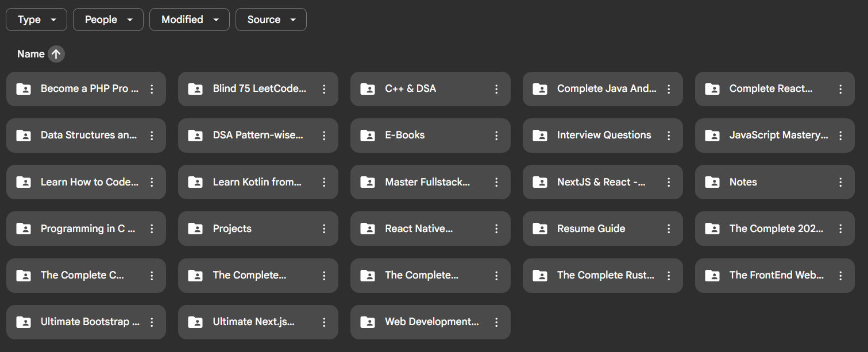
Task: Open the Source filter dropdown
Action: [x=271, y=20]
